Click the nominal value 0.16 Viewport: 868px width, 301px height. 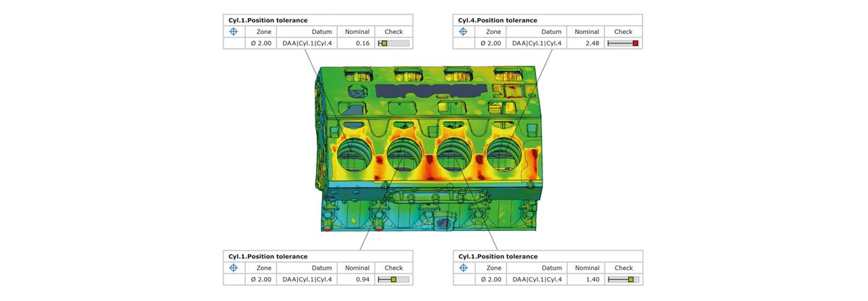click(362, 43)
